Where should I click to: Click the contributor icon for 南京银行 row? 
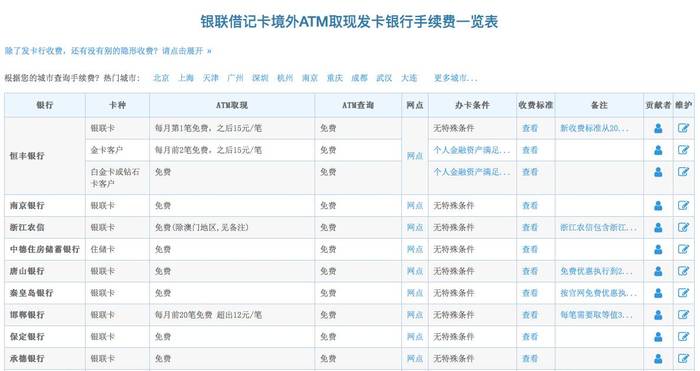(658, 206)
